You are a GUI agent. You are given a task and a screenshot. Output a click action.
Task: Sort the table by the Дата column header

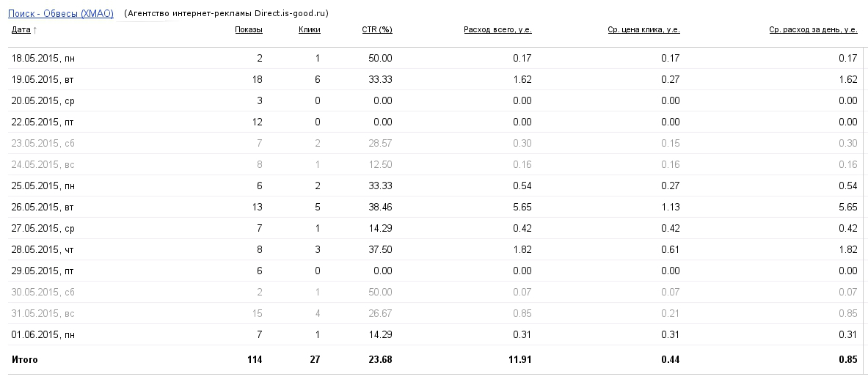pyautogui.click(x=21, y=30)
